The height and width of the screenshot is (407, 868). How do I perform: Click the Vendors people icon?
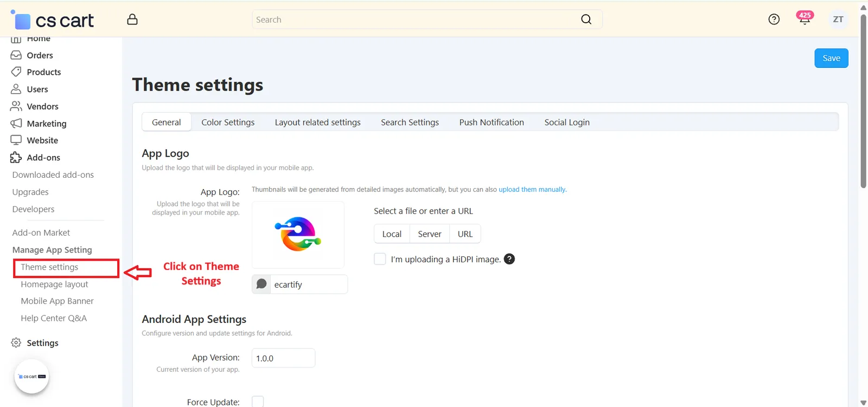(16, 106)
